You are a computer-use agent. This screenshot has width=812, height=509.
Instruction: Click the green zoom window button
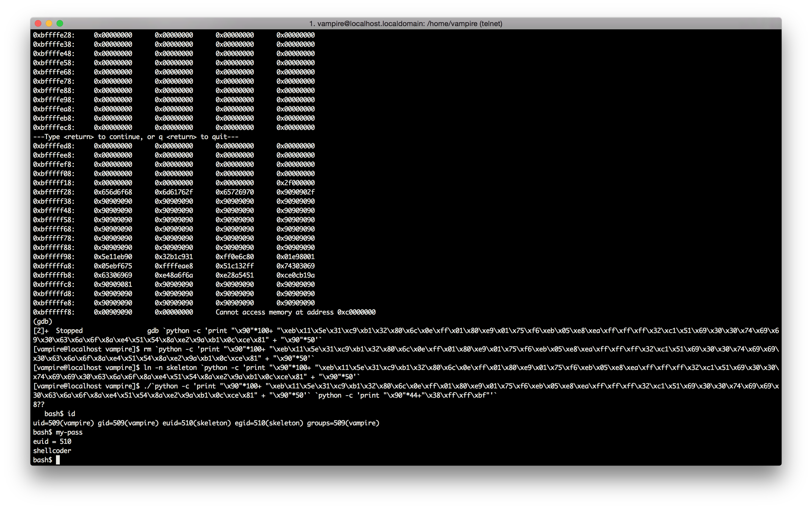pyautogui.click(x=60, y=23)
